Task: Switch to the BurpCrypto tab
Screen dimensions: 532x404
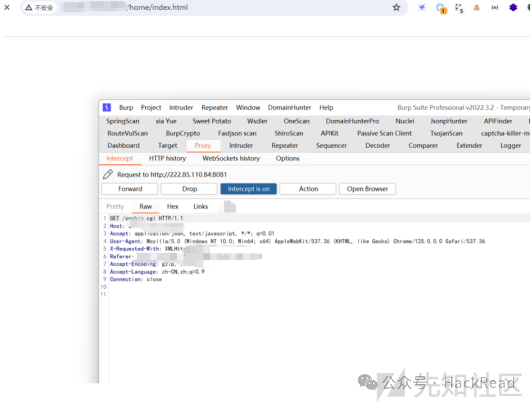Action: click(183, 133)
